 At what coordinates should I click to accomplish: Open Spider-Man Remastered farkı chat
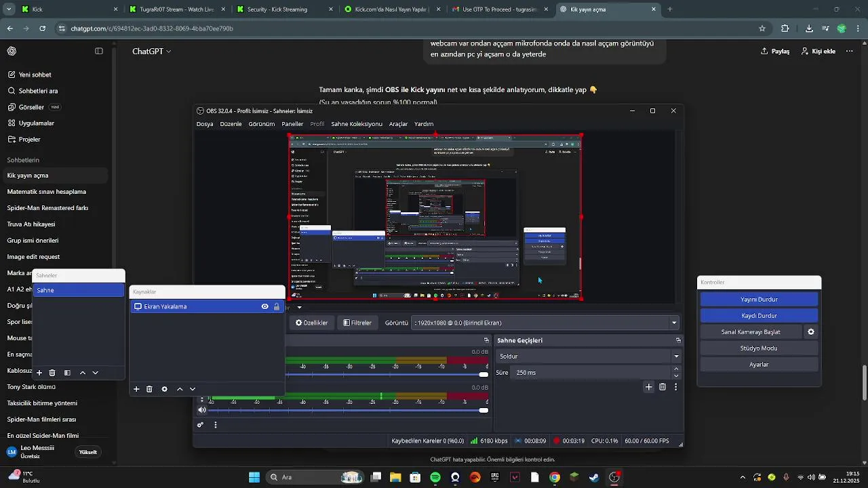(47, 208)
